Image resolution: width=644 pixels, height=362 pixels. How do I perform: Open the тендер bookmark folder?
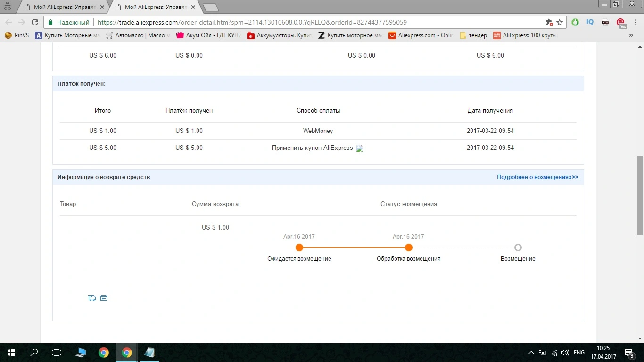473,35
